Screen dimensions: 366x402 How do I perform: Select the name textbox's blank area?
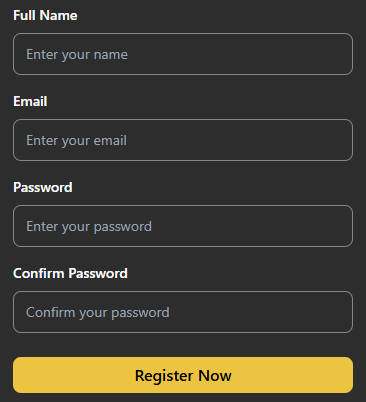point(240,54)
